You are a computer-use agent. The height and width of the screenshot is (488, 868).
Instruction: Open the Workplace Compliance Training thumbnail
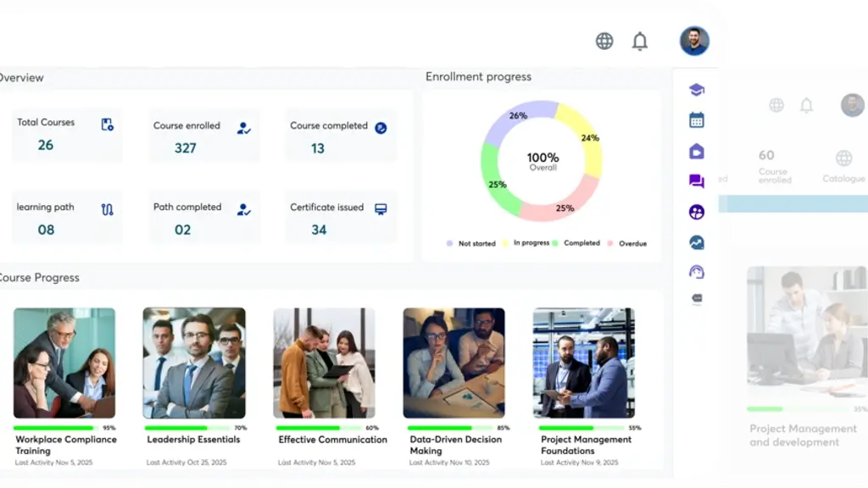coord(64,363)
